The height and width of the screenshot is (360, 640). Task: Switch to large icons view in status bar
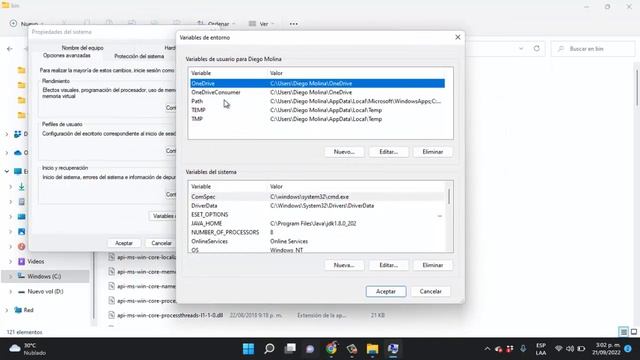633,332
